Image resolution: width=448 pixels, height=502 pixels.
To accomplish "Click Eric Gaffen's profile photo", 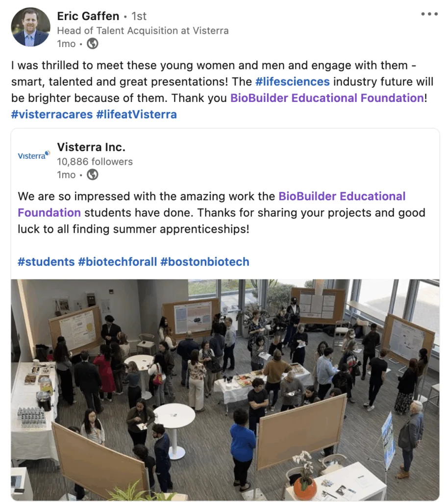I will tap(30, 27).
